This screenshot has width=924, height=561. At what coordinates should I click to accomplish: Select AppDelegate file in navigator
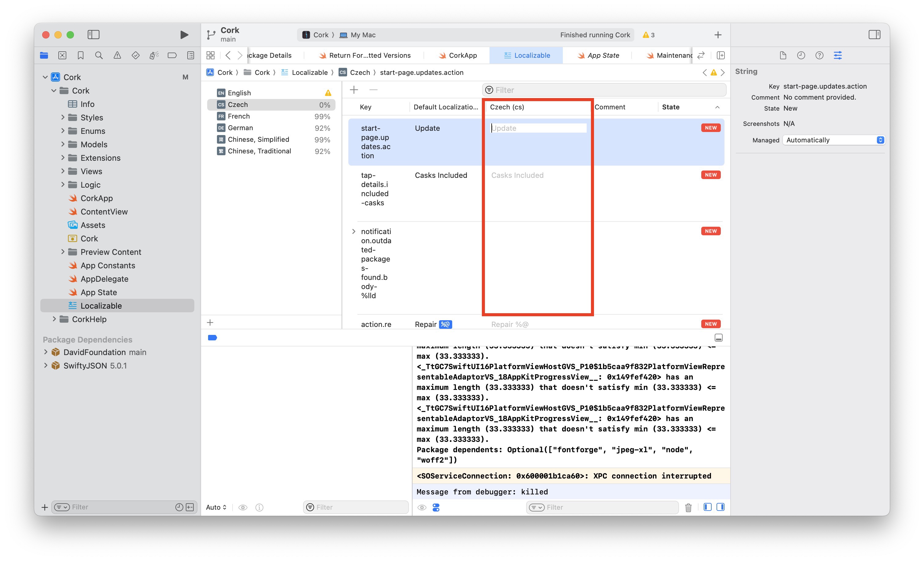point(104,279)
